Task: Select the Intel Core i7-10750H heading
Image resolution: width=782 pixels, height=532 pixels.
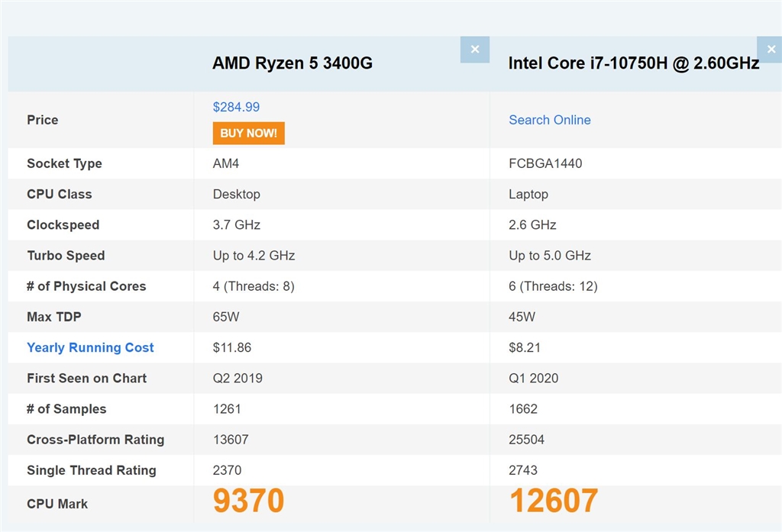Action: pyautogui.click(x=634, y=63)
